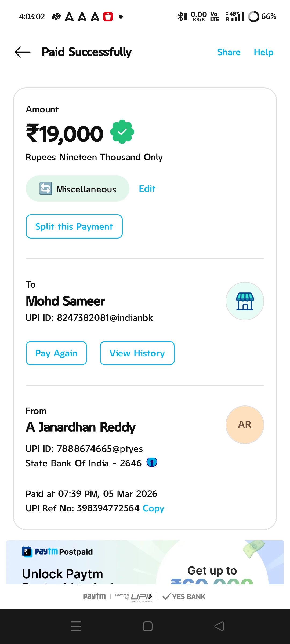Edit the payment category
290x644 pixels.
(147, 189)
